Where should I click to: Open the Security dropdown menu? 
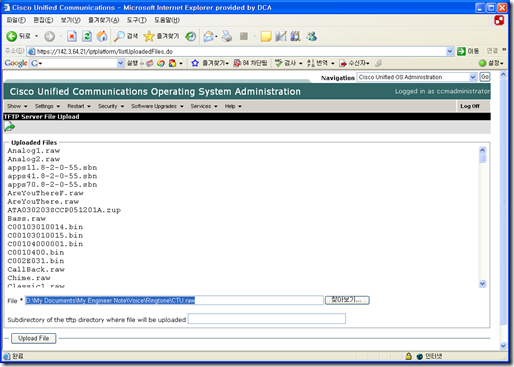(x=111, y=106)
